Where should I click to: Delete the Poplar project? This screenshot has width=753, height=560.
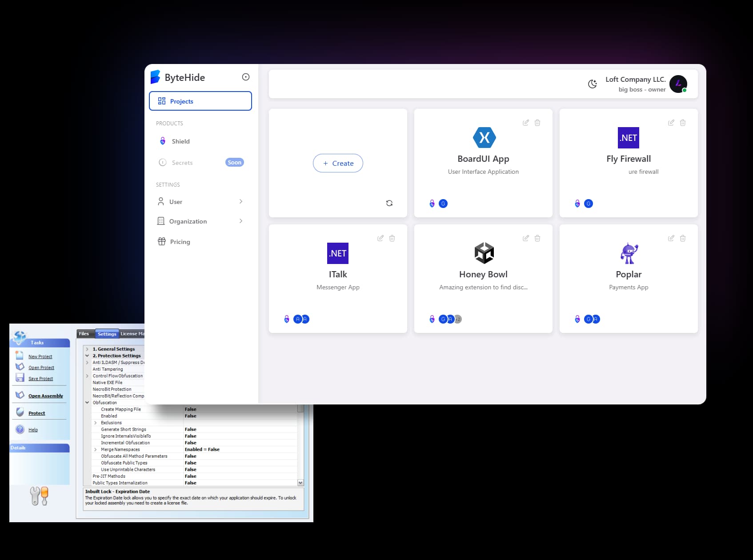(683, 238)
